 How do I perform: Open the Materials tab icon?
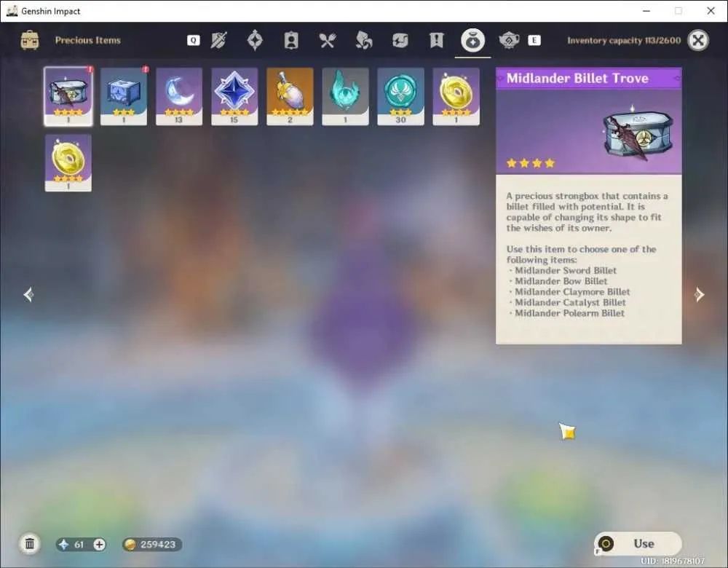(363, 40)
